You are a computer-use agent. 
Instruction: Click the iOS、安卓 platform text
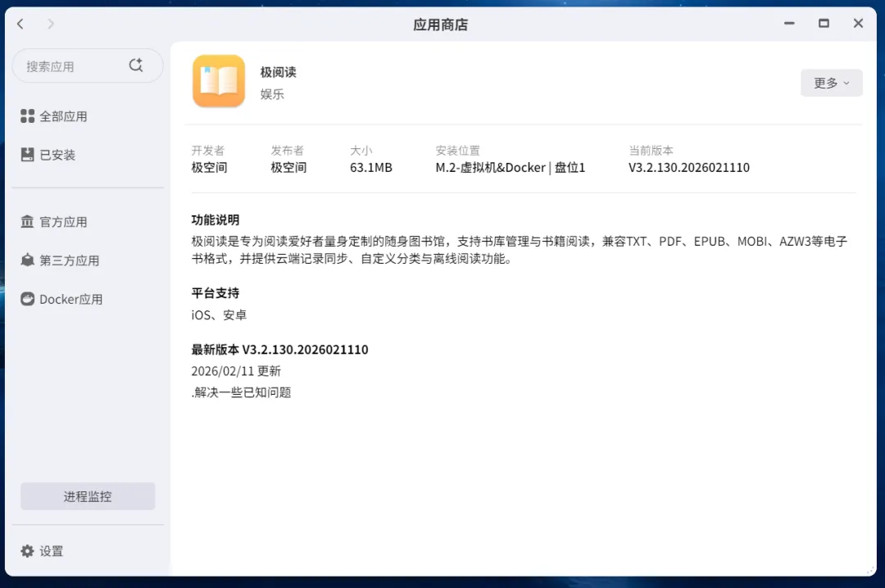[219, 314]
